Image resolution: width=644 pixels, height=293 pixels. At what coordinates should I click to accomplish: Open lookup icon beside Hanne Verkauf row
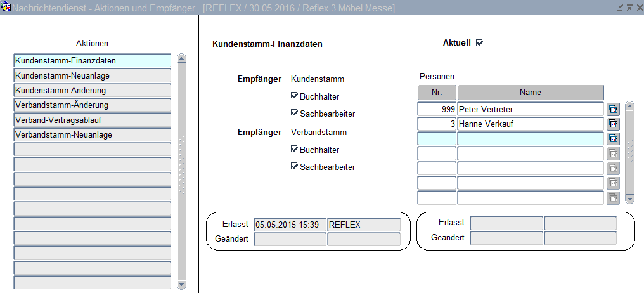coord(614,124)
